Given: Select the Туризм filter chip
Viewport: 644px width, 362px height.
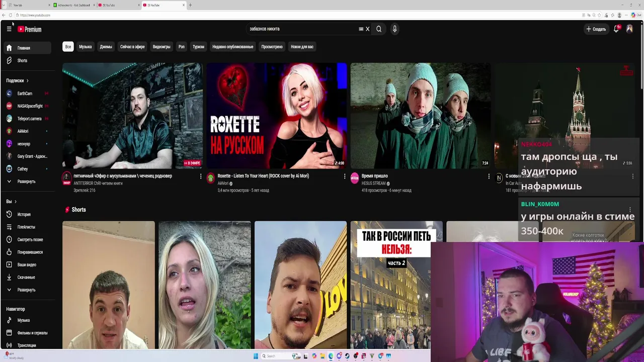Looking at the screenshot, I should tap(198, 47).
